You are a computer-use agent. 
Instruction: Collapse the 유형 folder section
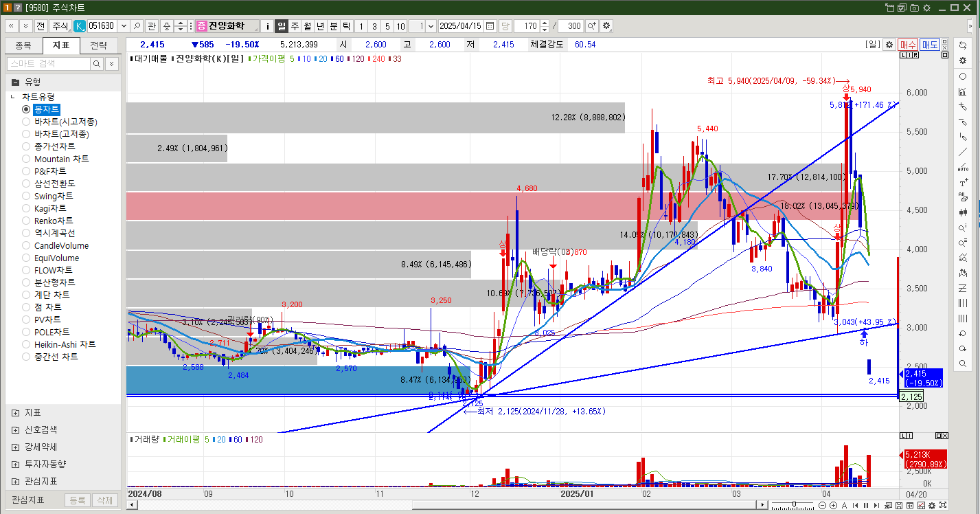click(15, 81)
